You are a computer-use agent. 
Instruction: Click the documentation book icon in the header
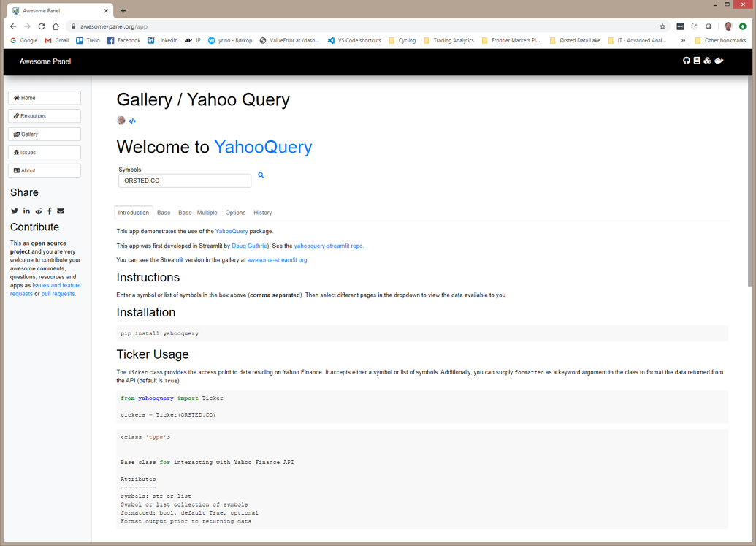697,61
